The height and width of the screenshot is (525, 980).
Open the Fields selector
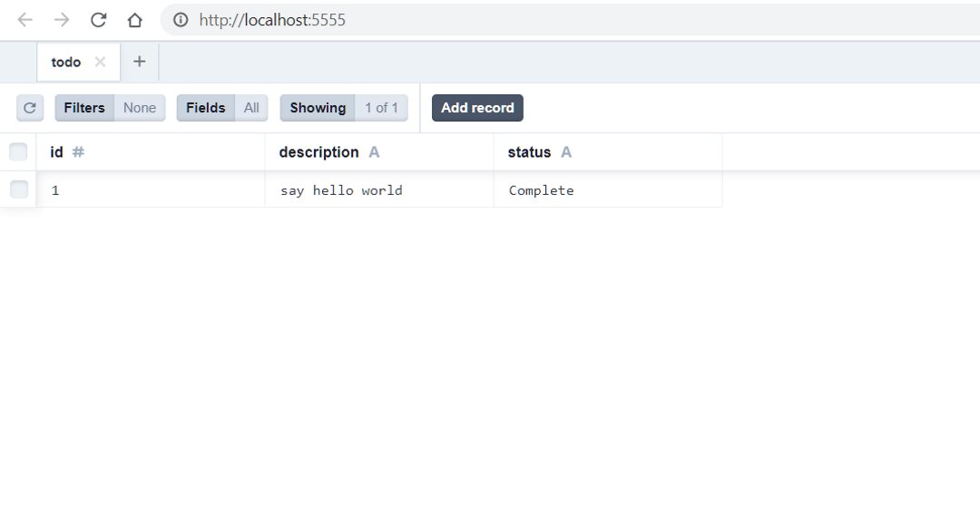(x=222, y=108)
